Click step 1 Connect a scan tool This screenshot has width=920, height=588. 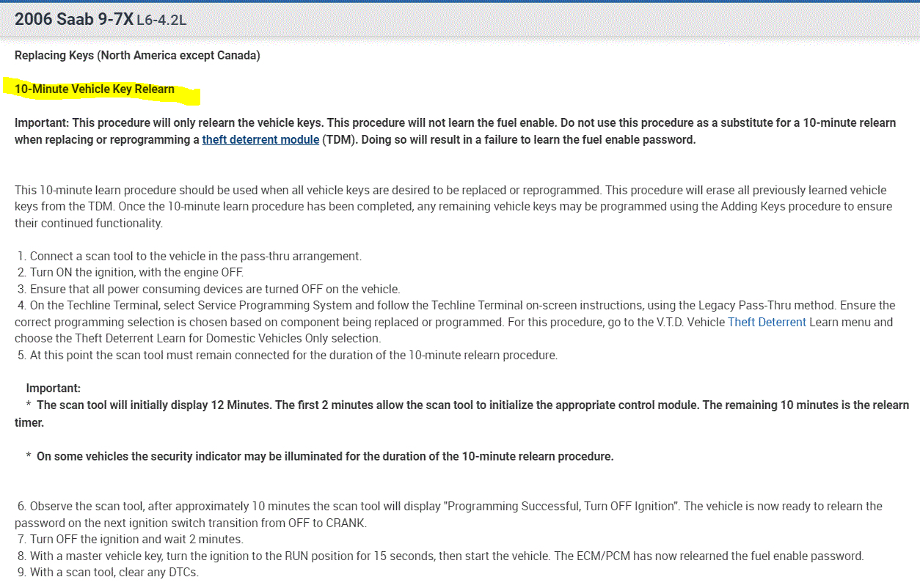[x=189, y=256]
